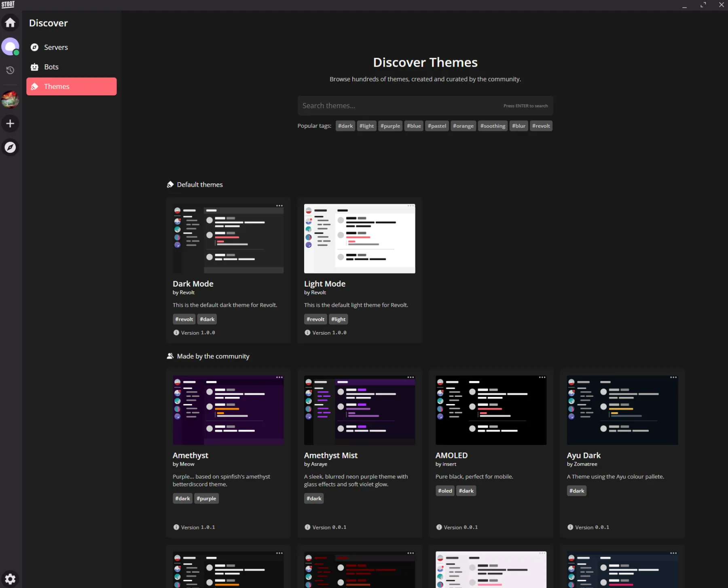
Task: Open direct messages via the Revolt bubble icon
Action: [10, 46]
